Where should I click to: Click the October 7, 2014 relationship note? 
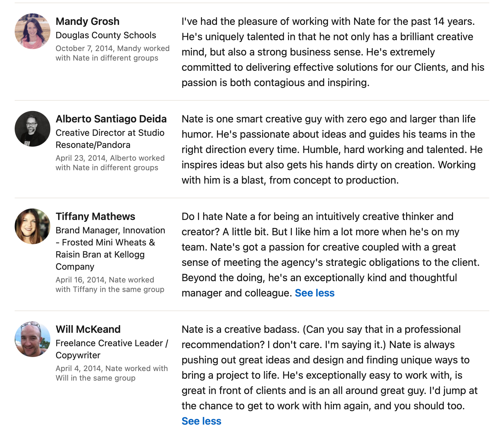(x=112, y=53)
